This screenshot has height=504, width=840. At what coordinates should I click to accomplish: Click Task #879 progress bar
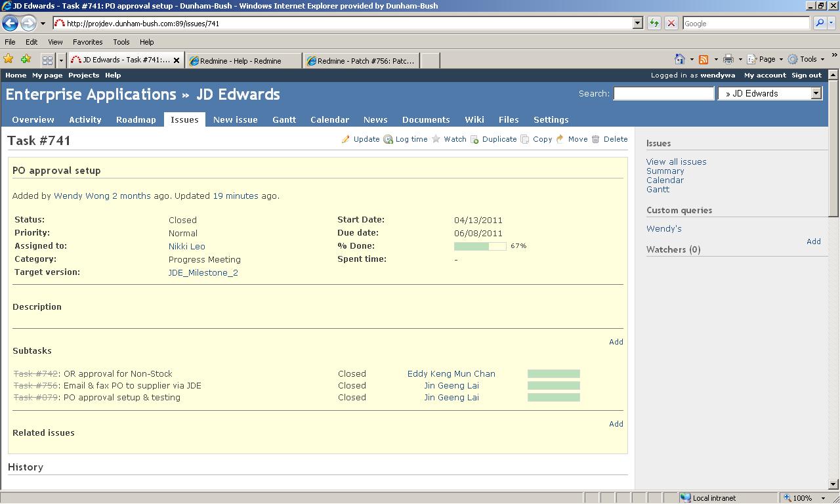(x=553, y=397)
